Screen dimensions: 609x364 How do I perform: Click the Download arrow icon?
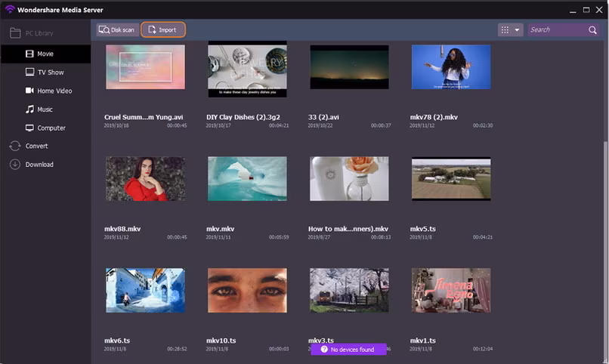(15, 165)
